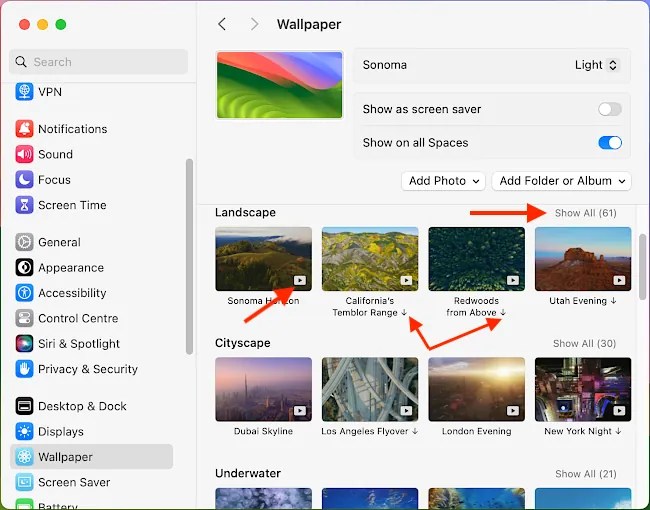Screen dimensions: 650x510
Task: Click the Sound speaker icon
Action: click(x=24, y=154)
